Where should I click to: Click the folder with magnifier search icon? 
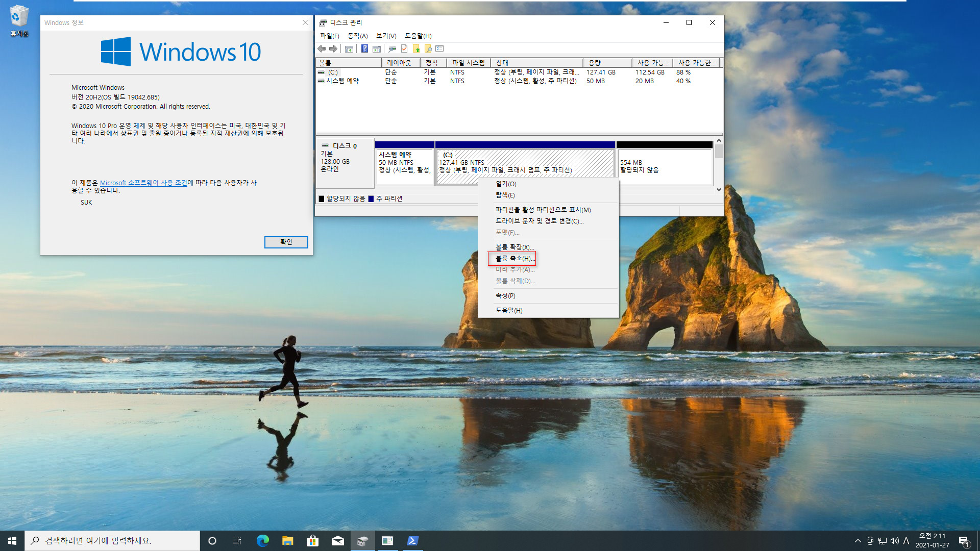(x=428, y=49)
